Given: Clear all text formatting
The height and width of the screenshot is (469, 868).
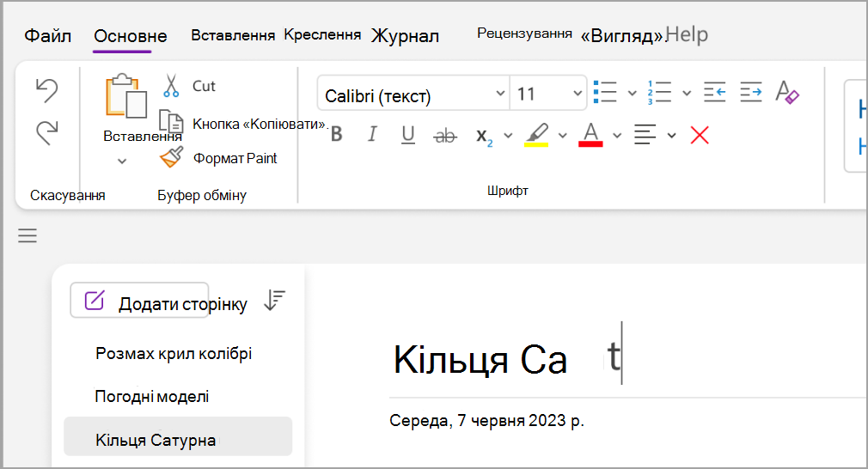Looking at the screenshot, I should click(x=787, y=92).
